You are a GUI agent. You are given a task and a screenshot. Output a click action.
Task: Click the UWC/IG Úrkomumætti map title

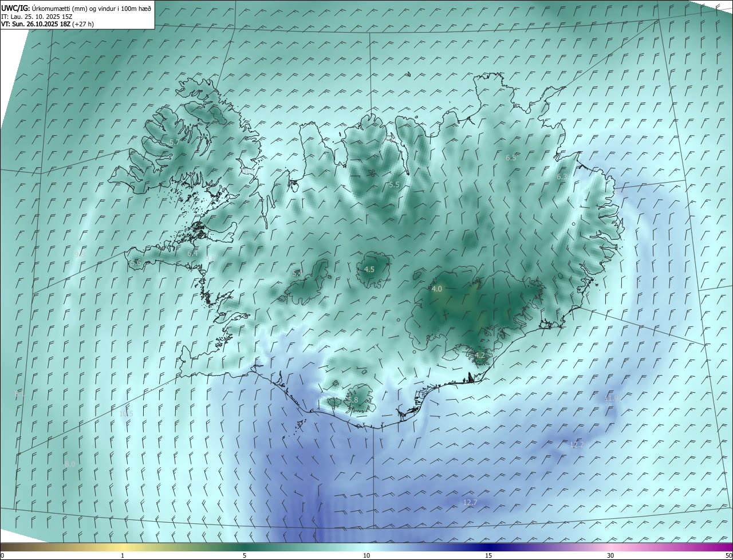point(76,7)
